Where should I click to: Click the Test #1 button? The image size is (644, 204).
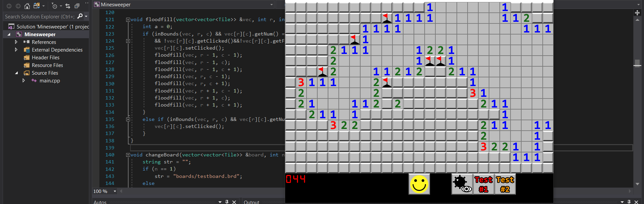pyautogui.click(x=483, y=184)
